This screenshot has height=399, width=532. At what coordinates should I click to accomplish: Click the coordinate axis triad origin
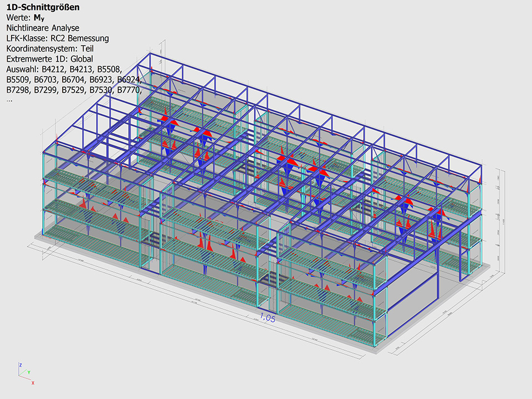coord(20,376)
